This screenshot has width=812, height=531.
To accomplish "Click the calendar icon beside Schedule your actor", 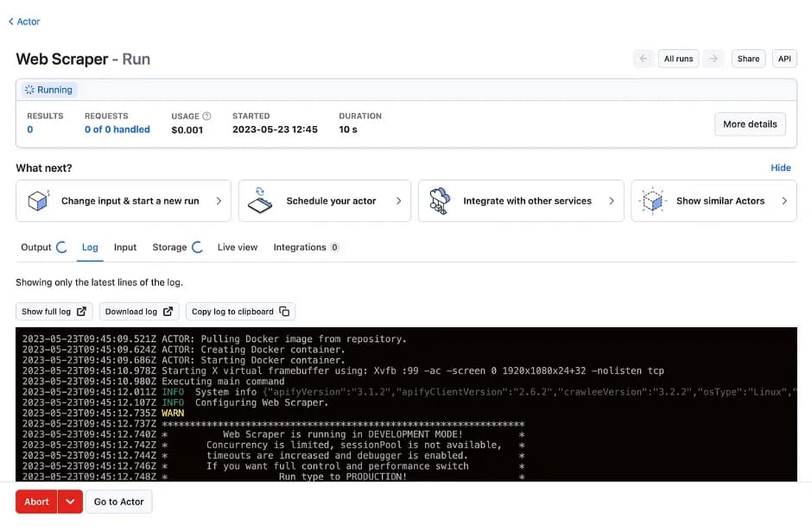I will click(x=261, y=201).
